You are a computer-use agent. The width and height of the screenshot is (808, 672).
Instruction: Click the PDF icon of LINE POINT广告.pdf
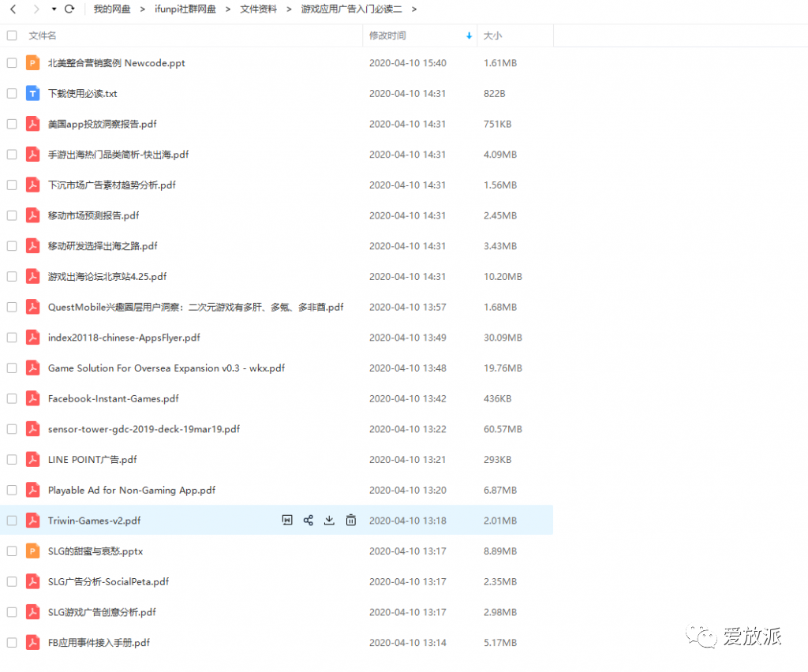pos(32,459)
